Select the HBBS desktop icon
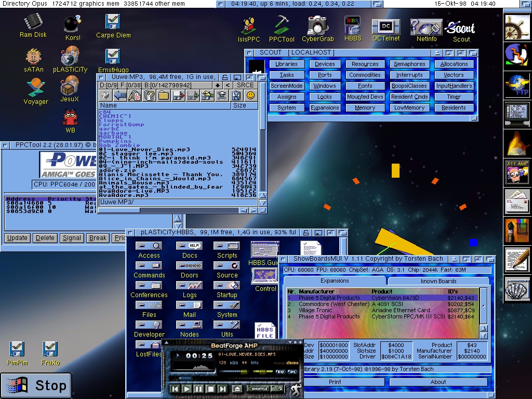Viewport: 532px width, 399px height. (353, 29)
